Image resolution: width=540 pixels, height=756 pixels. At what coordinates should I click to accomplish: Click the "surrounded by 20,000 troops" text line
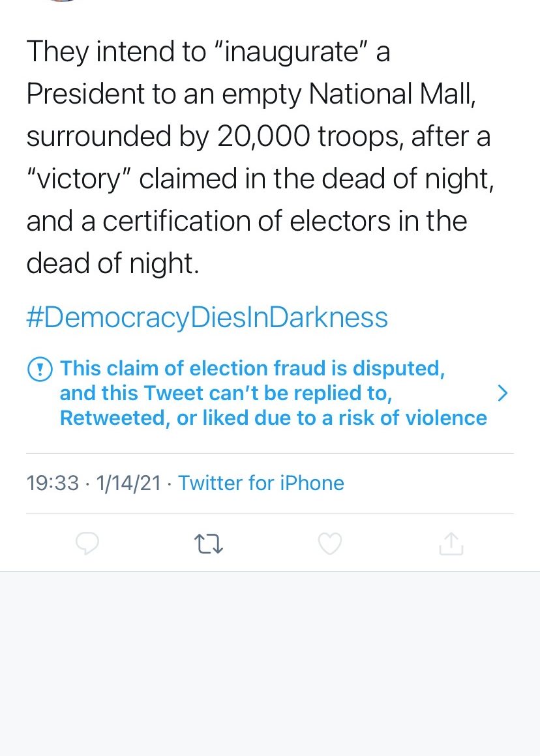click(x=258, y=136)
